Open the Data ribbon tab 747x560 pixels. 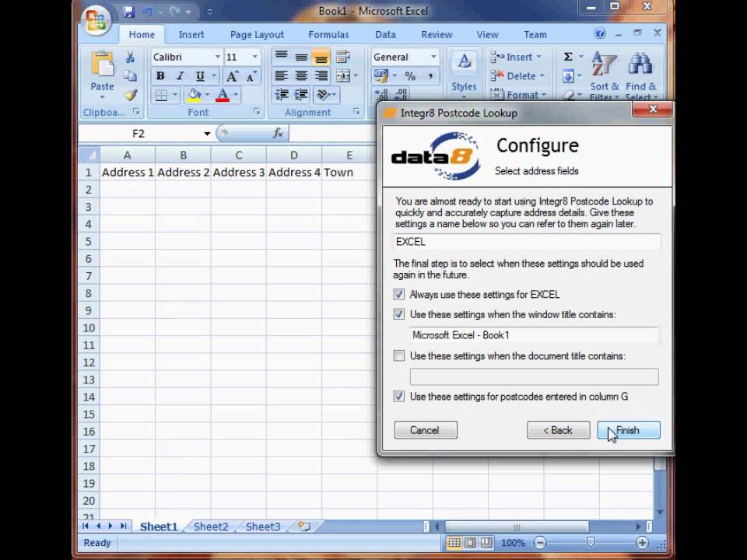pos(385,35)
